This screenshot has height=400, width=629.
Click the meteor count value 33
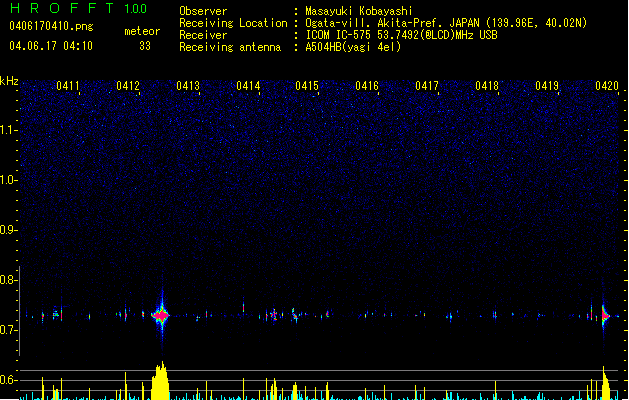pyautogui.click(x=145, y=46)
